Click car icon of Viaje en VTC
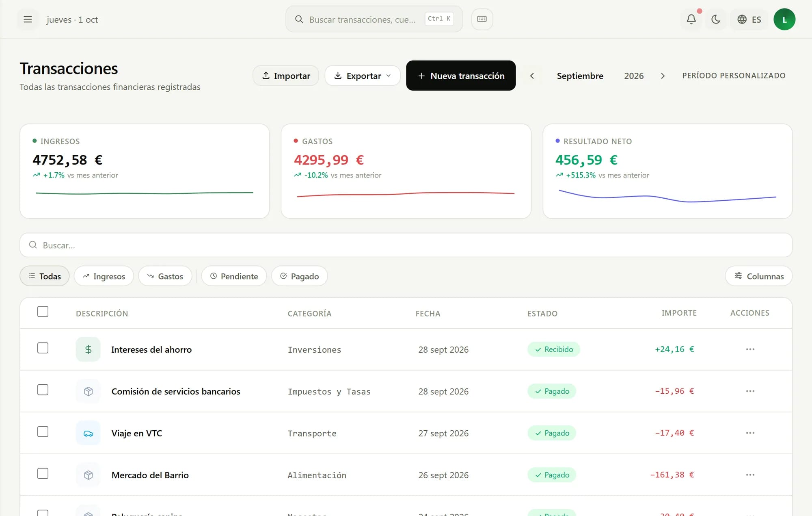The width and height of the screenshot is (812, 516). pyautogui.click(x=88, y=433)
